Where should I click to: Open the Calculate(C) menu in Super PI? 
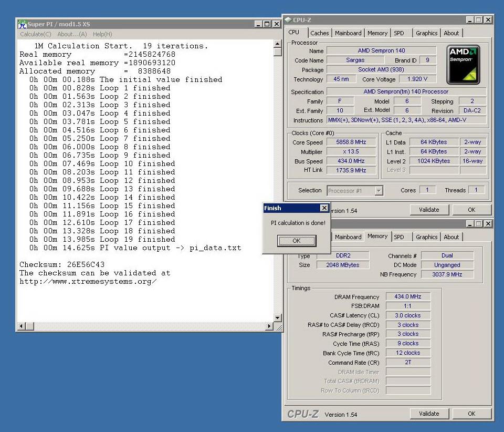tap(35, 34)
